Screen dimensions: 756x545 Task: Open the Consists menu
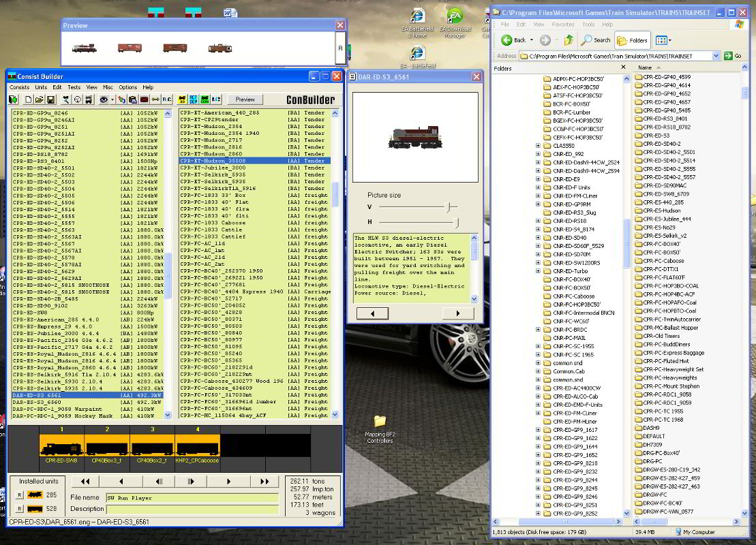pyautogui.click(x=19, y=87)
